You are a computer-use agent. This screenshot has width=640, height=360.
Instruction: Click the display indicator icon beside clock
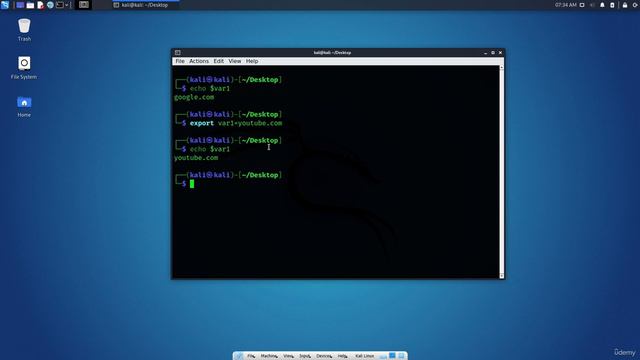pos(582,5)
